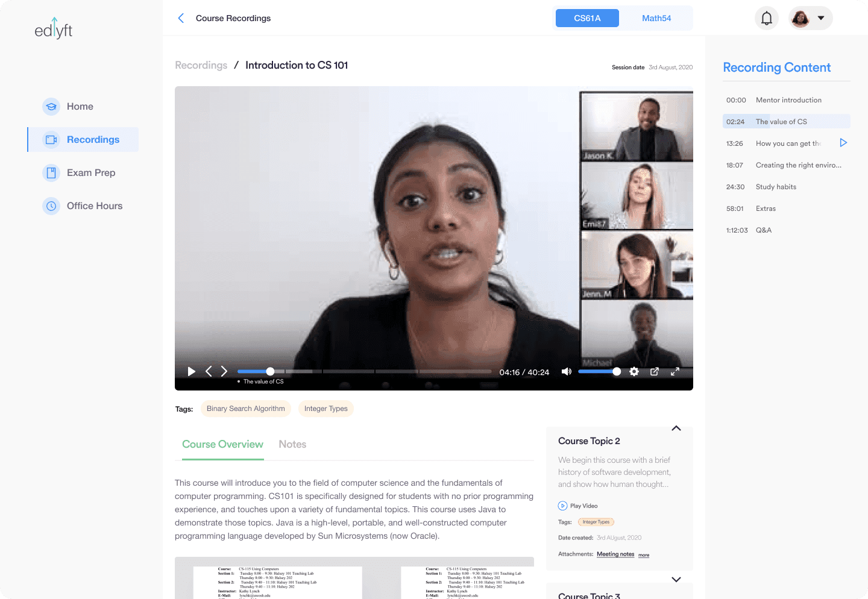Viewport: 868px width, 599px height.
Task: Navigate to Exam Prep page
Action: point(91,173)
